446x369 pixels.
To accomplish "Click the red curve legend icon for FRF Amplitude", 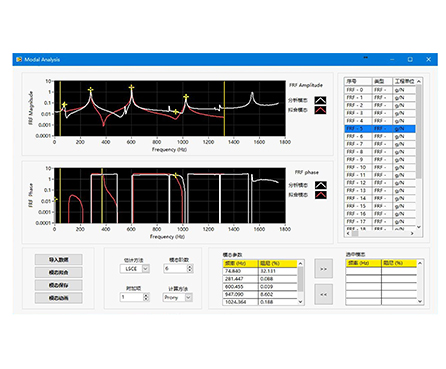I will [320, 110].
